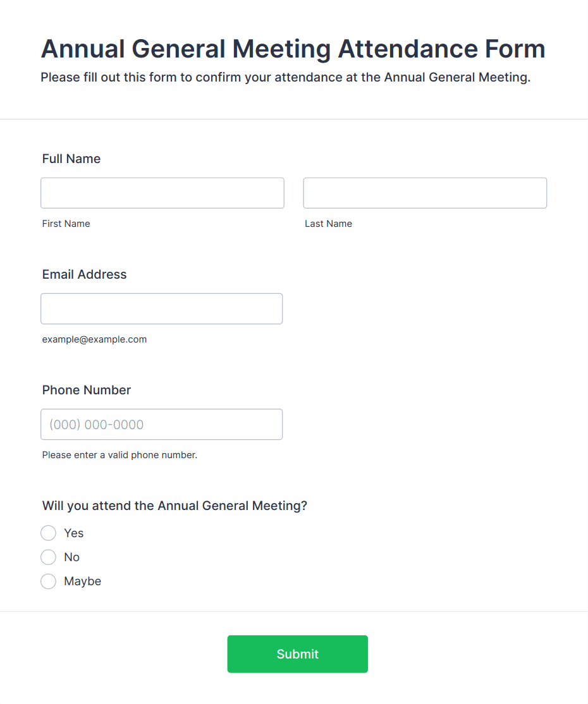Click the Full Name field label
Viewport: 588px width, 704px height.
(x=71, y=159)
